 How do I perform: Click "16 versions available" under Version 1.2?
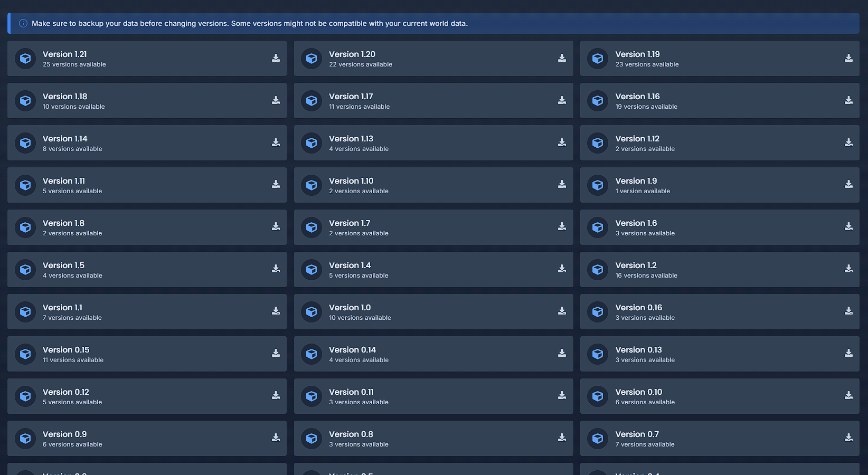pos(646,275)
